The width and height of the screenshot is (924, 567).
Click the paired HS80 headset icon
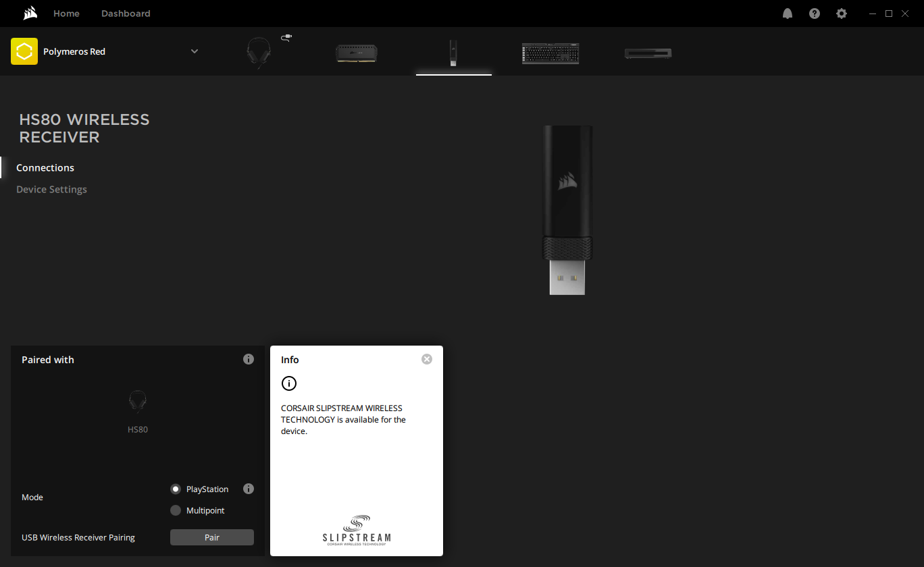(138, 402)
